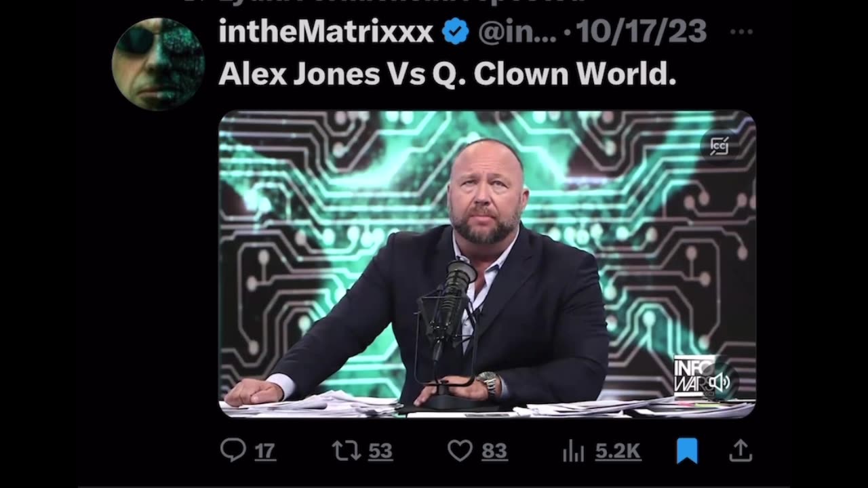Viewport: 868px width, 488px height.
Task: Open the intheMatrixxx profile avatar
Action: [158, 64]
